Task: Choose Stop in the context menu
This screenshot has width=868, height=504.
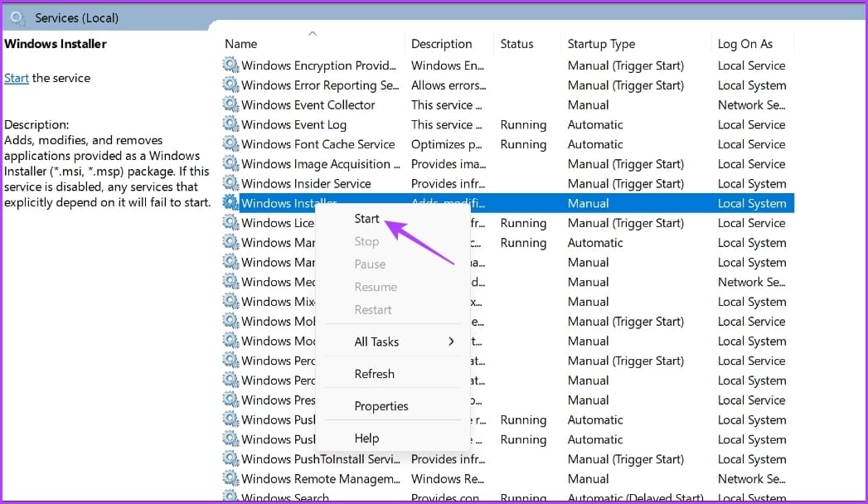Action: click(366, 241)
